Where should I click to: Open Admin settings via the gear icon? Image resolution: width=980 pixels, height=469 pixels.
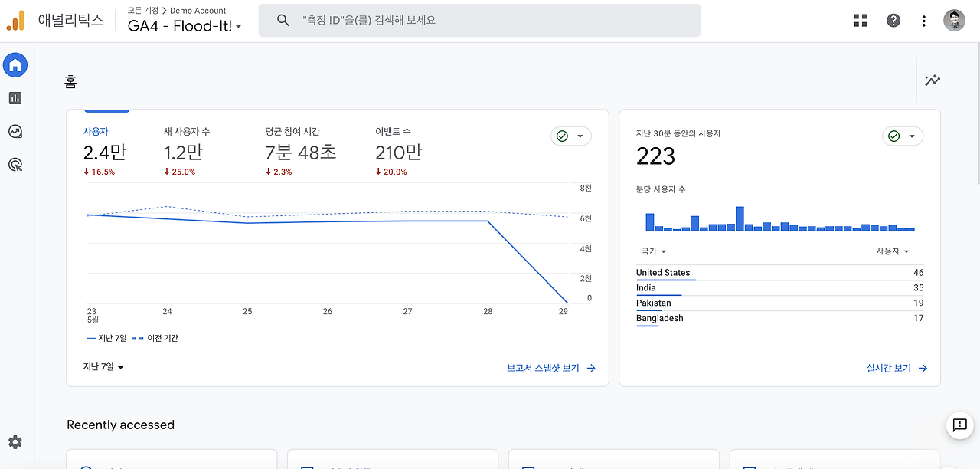[x=15, y=441]
